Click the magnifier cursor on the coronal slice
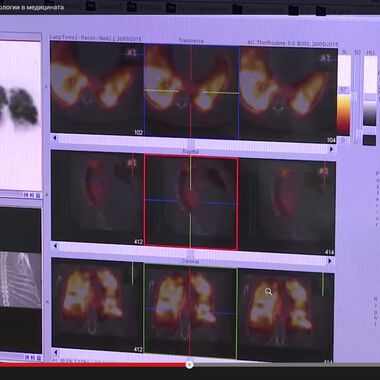 268,292
